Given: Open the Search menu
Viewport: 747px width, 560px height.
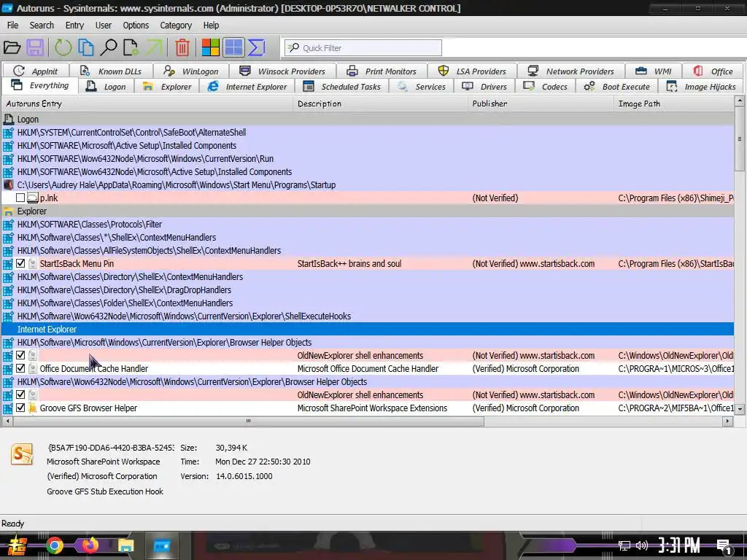Looking at the screenshot, I should click(42, 26).
